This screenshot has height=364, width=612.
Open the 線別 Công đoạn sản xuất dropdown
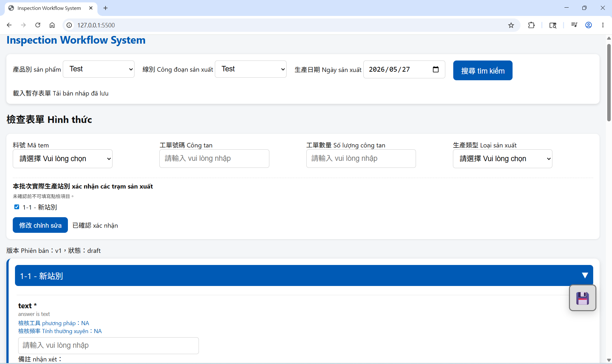click(x=251, y=69)
